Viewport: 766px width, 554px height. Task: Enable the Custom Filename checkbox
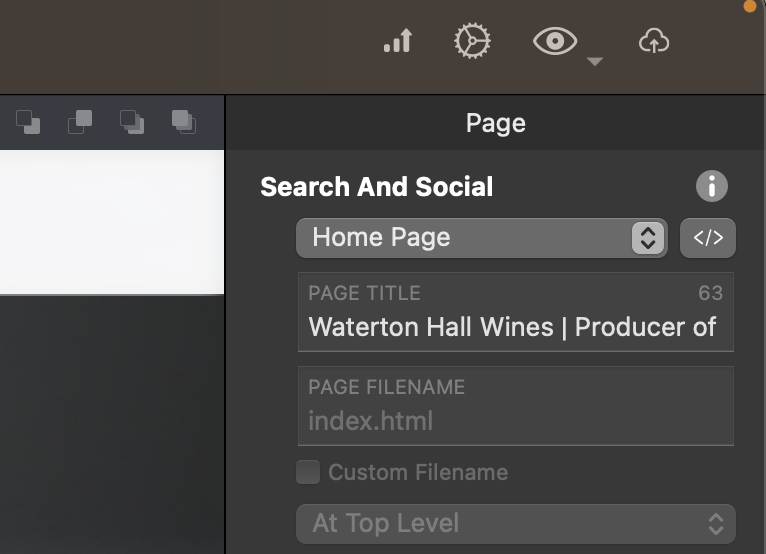[308, 472]
